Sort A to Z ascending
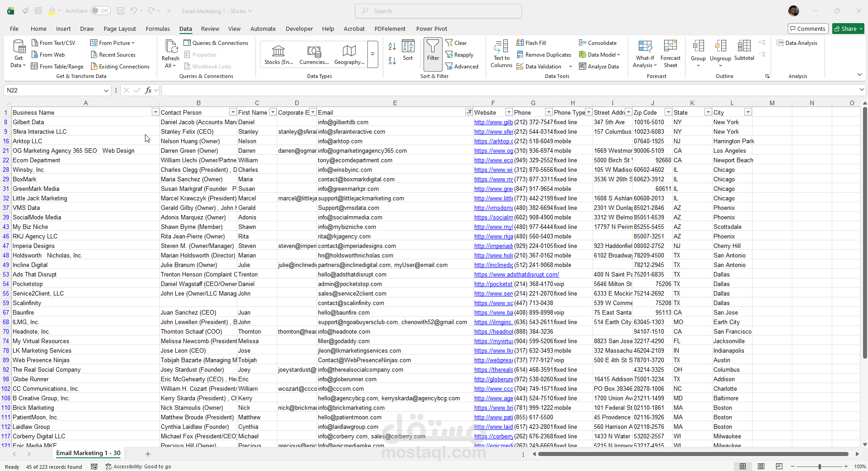This screenshot has width=868, height=471. click(x=392, y=46)
